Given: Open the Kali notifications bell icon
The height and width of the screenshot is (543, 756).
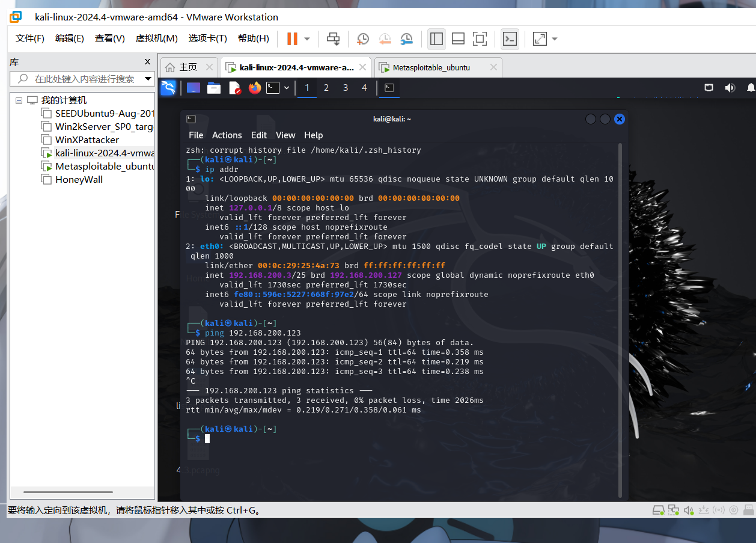Looking at the screenshot, I should pos(751,88).
